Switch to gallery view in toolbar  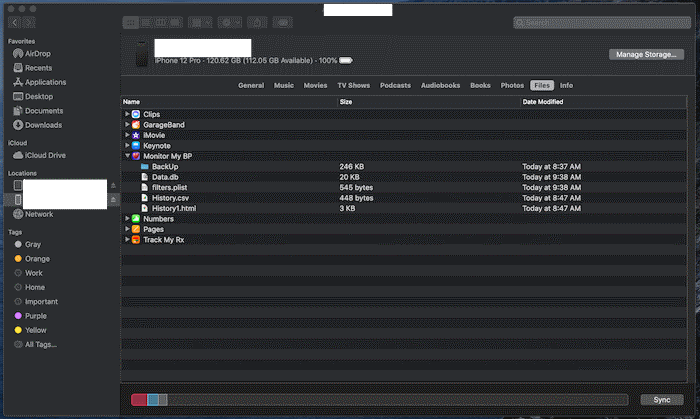coord(175,22)
